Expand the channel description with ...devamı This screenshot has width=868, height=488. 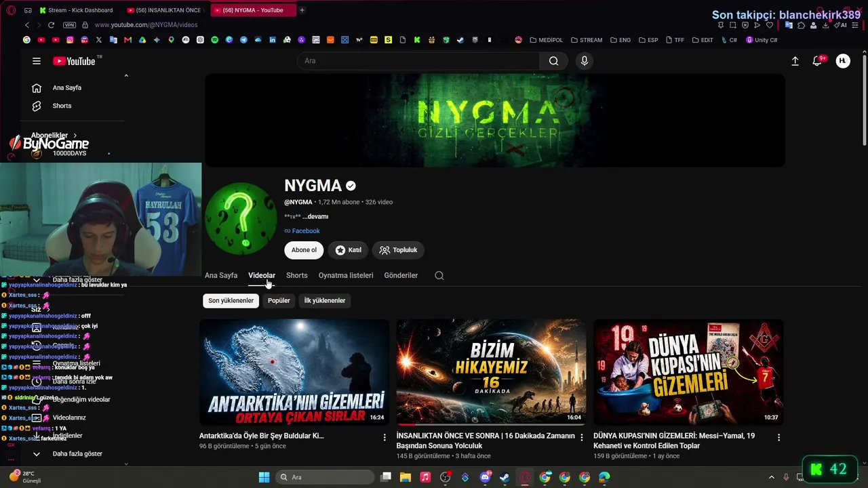pyautogui.click(x=315, y=216)
